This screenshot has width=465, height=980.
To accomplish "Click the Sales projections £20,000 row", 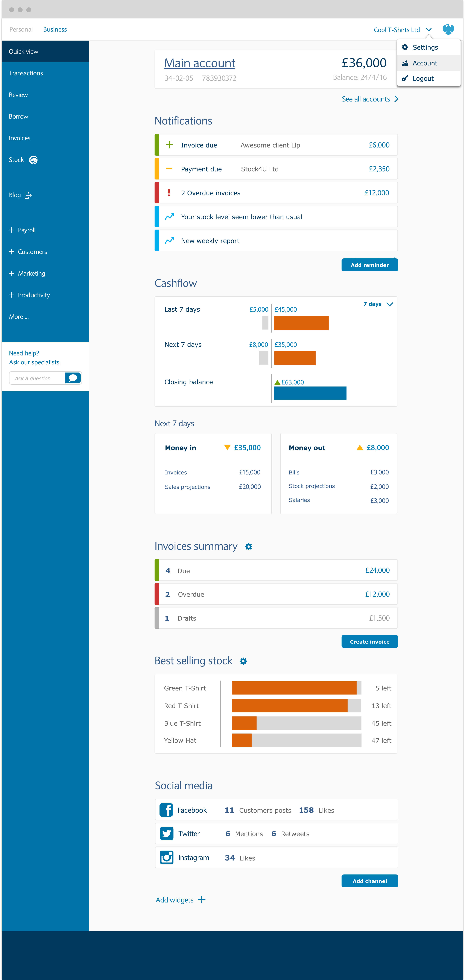I will pyautogui.click(x=213, y=487).
